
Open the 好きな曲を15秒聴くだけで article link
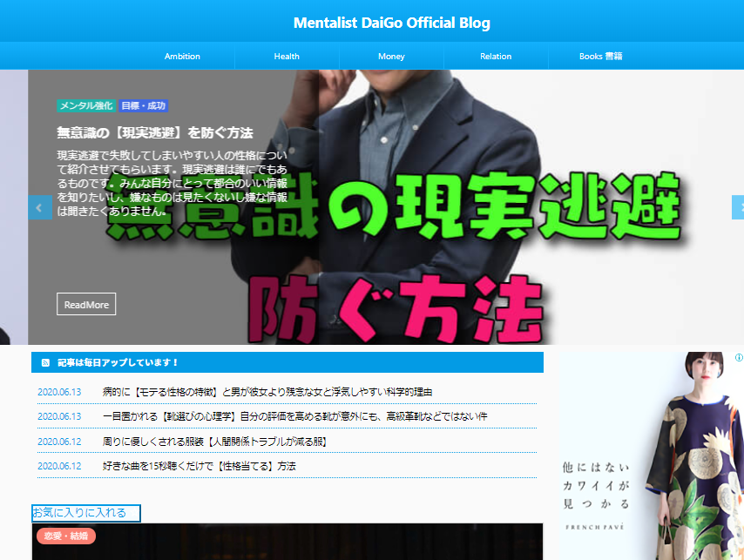click(199, 466)
